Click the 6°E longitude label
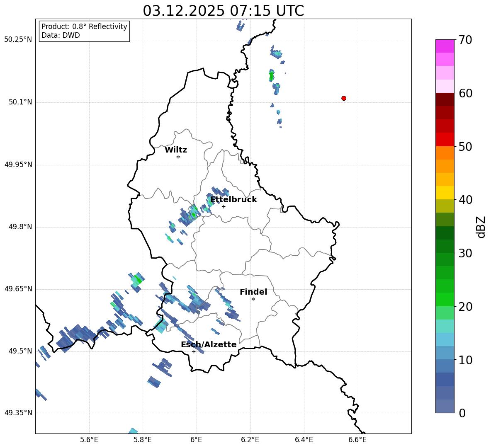The height and width of the screenshot is (448, 491). pyautogui.click(x=196, y=440)
